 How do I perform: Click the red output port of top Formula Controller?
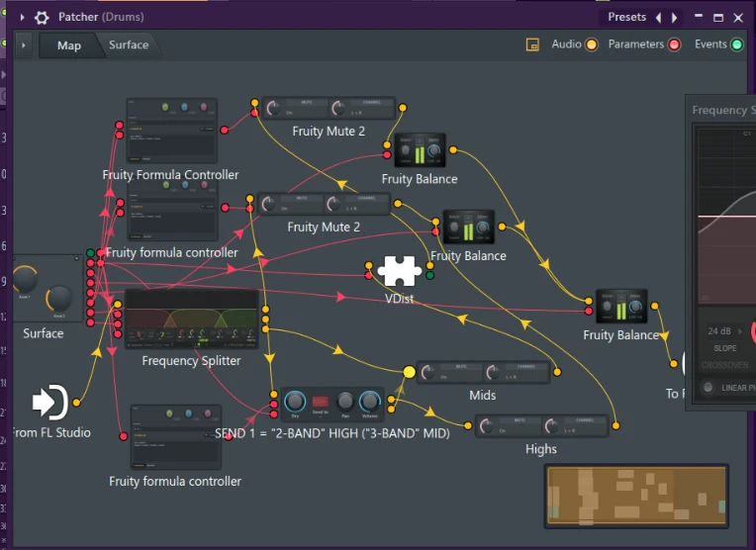(225, 131)
